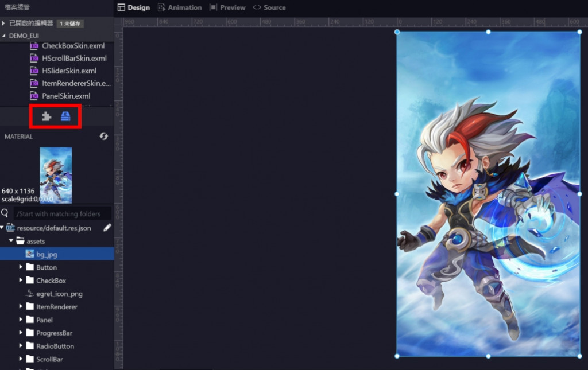Select the character image on canvas

pos(488,194)
